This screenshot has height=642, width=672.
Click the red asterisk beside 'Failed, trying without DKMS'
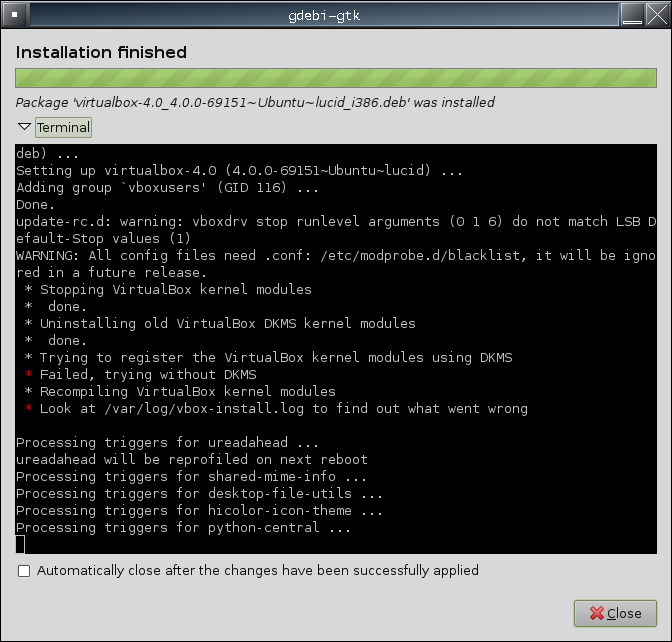(x=29, y=375)
